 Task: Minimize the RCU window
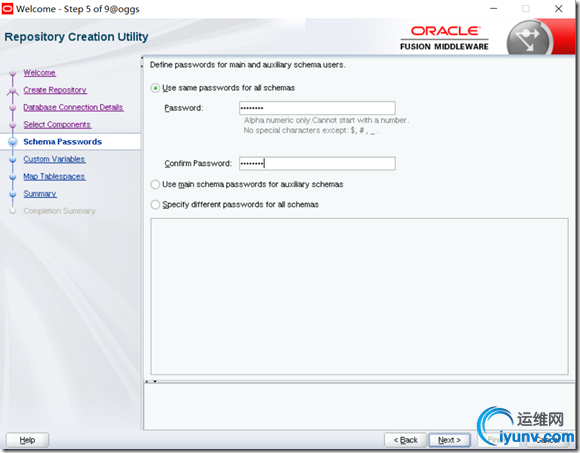pos(493,9)
